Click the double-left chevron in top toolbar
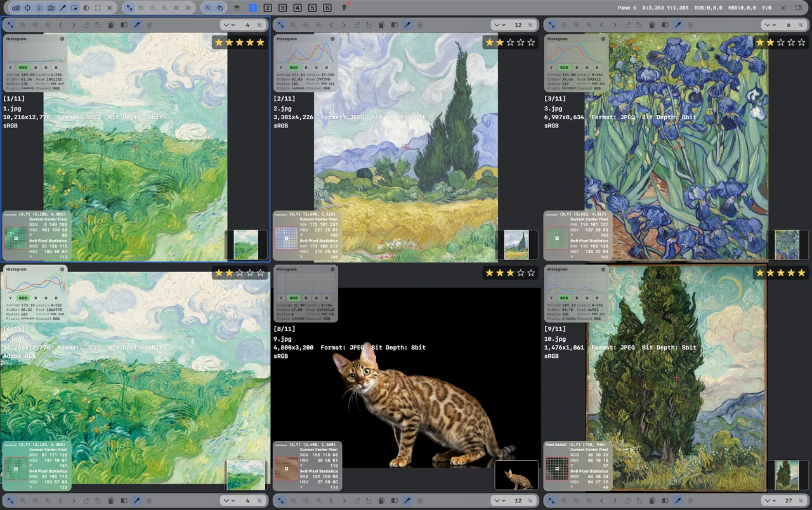This screenshot has width=812, height=510. point(176,8)
